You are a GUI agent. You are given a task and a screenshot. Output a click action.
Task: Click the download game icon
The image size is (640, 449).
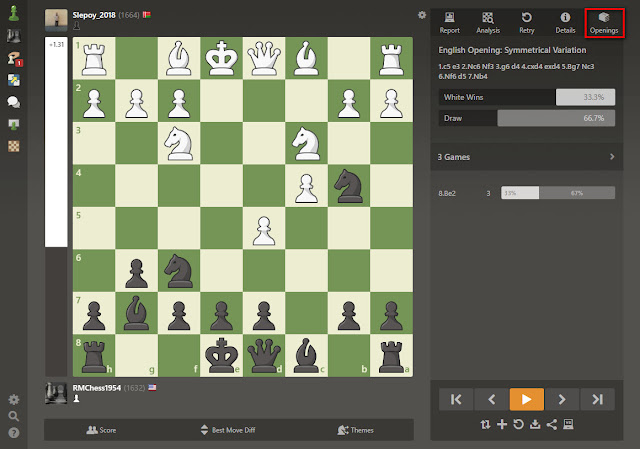535,425
